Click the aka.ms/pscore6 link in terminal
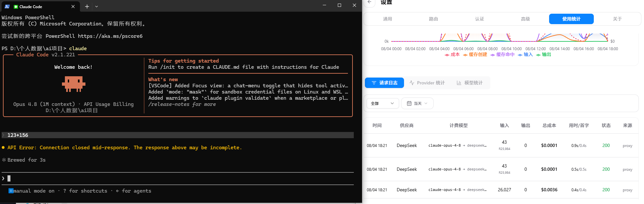The width and height of the screenshot is (644, 204). coord(110,36)
